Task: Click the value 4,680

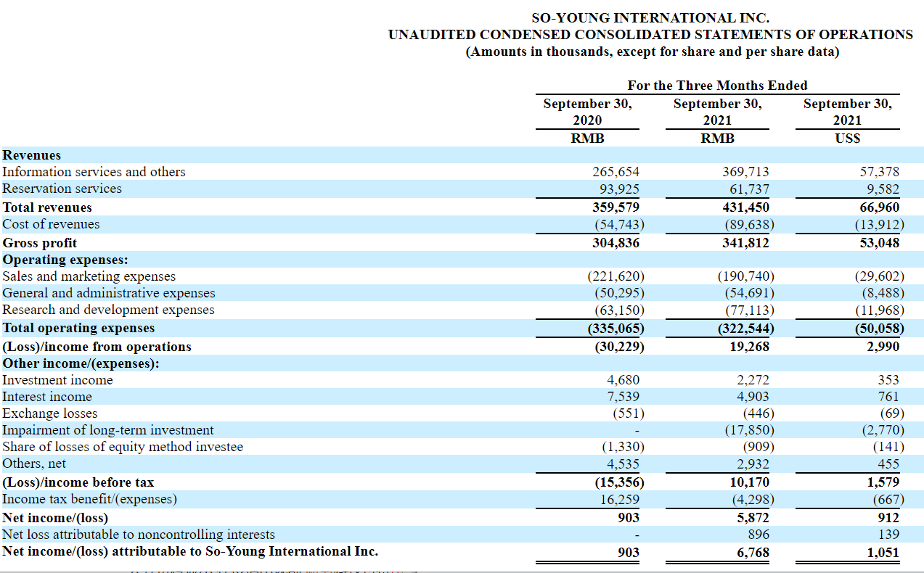Action: (x=623, y=380)
